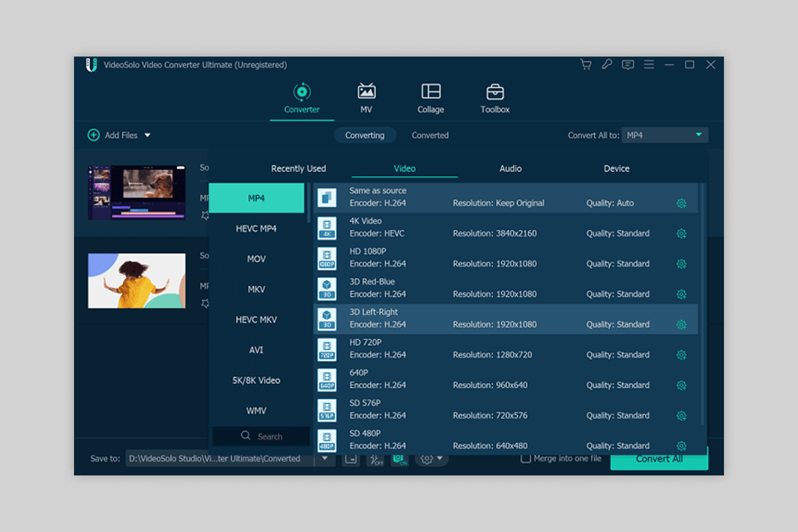The image size is (798, 532).
Task: Expand the Add Files dropdown arrow
Action: point(147,135)
